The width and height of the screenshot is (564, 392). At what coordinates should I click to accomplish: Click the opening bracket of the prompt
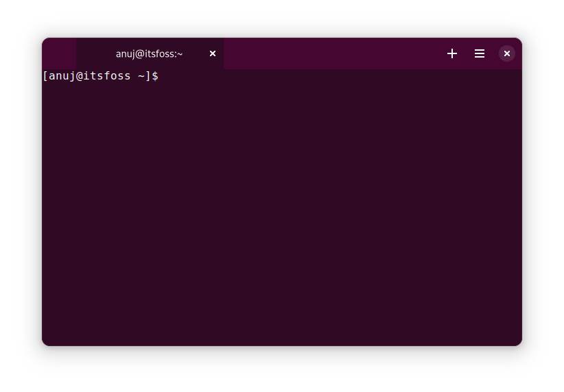point(45,76)
